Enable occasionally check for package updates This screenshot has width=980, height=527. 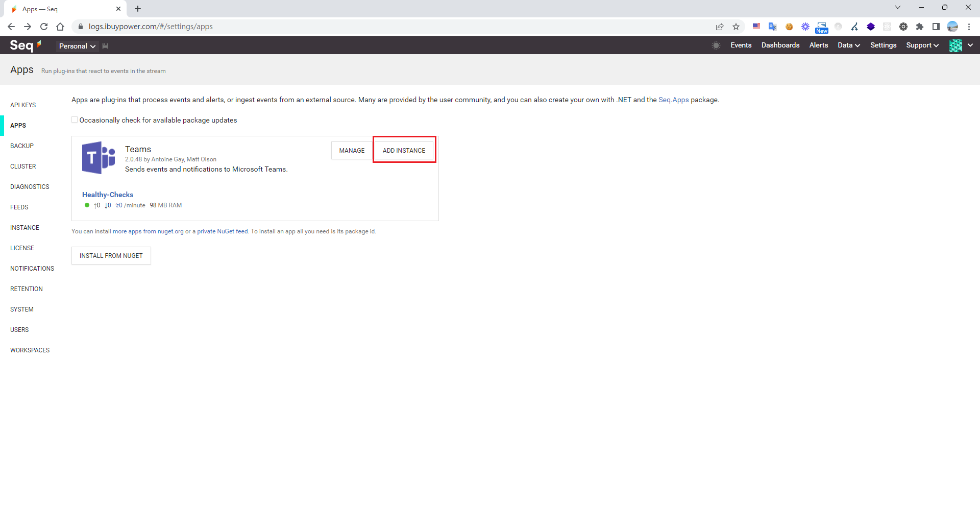pyautogui.click(x=75, y=120)
